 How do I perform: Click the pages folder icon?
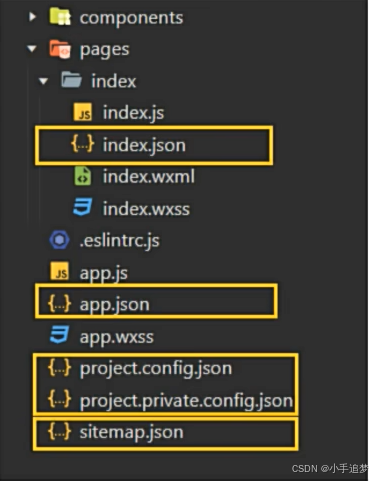(x=60, y=49)
